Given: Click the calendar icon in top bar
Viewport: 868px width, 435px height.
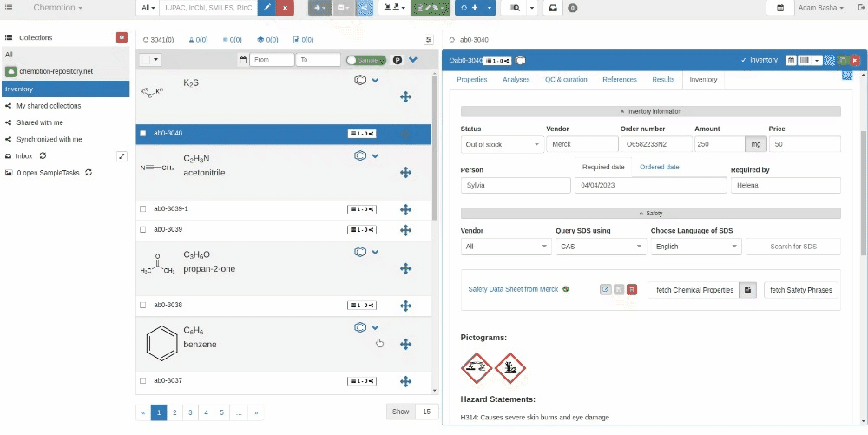Looking at the screenshot, I should pos(780,8).
